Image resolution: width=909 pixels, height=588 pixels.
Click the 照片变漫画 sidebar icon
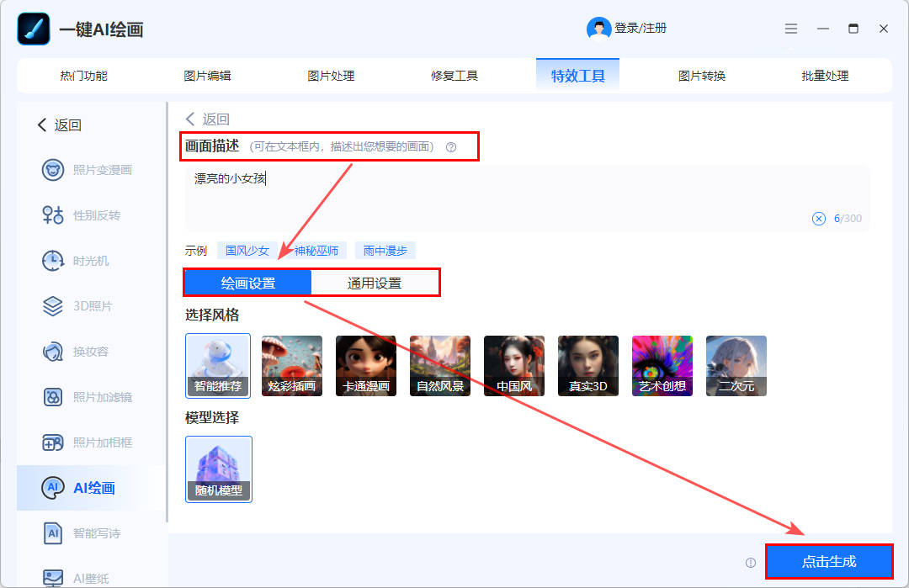tap(53, 170)
